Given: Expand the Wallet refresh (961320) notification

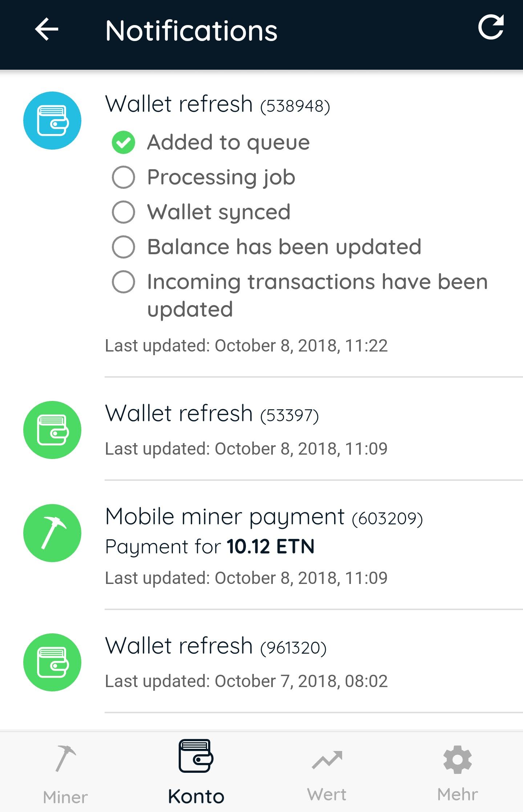Looking at the screenshot, I should pos(216,646).
